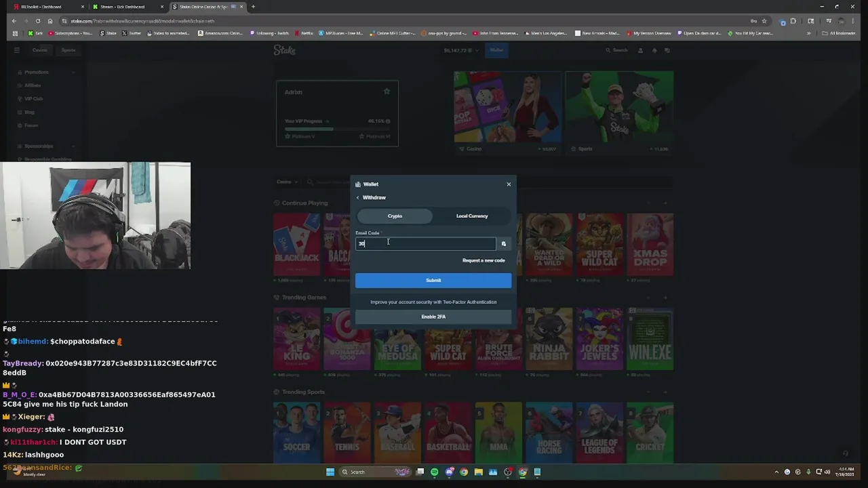Open the Le King game thumbnail
868x488 pixels.
point(296,339)
